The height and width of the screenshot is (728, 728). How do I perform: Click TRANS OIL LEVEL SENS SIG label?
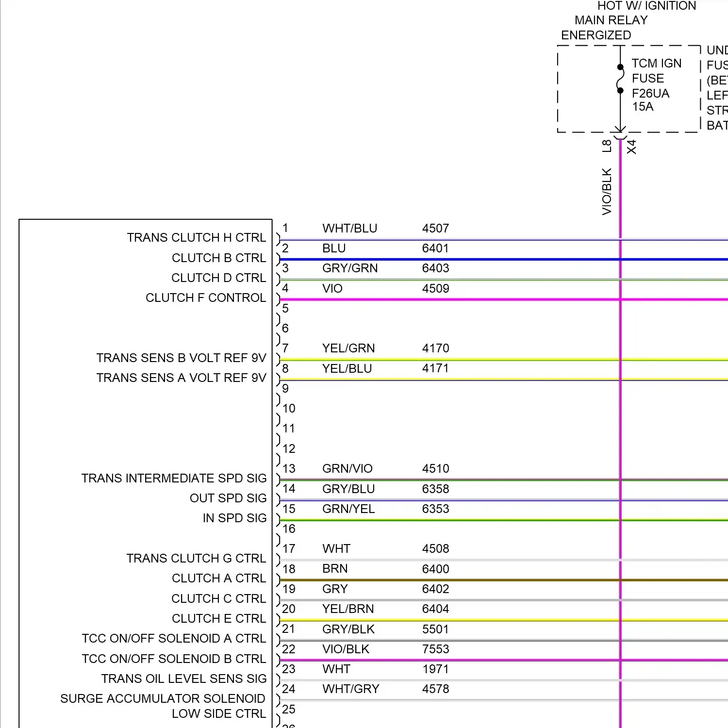(x=184, y=678)
